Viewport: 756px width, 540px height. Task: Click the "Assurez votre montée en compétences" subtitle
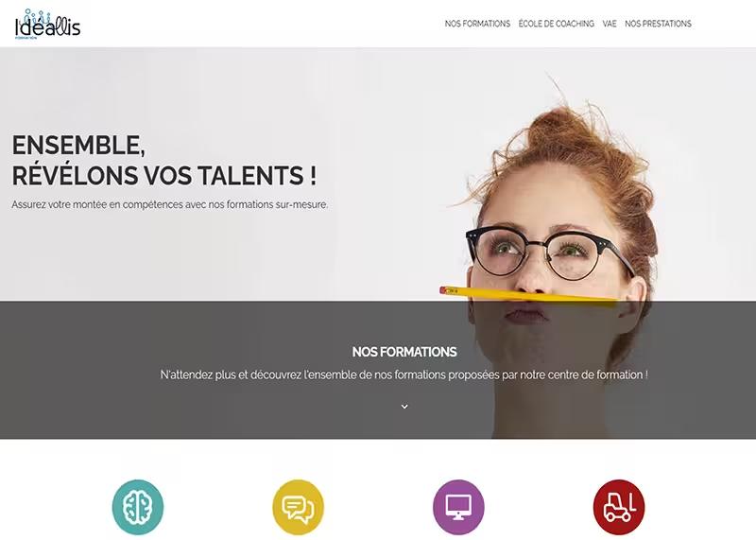click(x=170, y=204)
